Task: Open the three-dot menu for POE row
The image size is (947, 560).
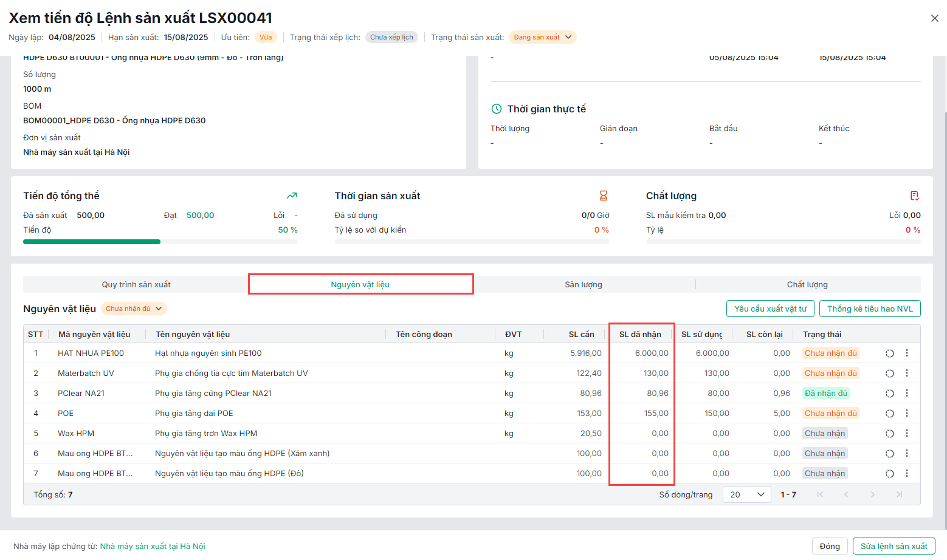Action: 906,413
